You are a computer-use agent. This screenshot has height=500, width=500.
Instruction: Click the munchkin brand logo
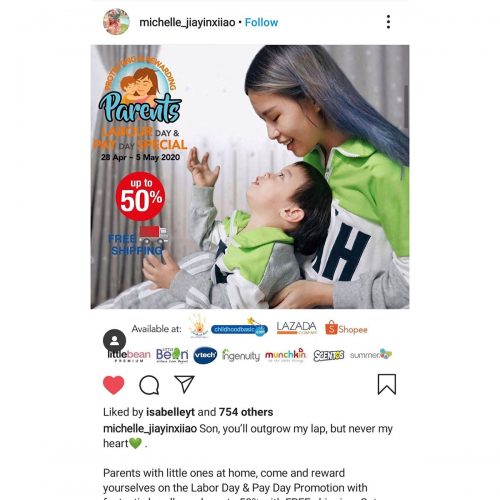click(x=286, y=355)
